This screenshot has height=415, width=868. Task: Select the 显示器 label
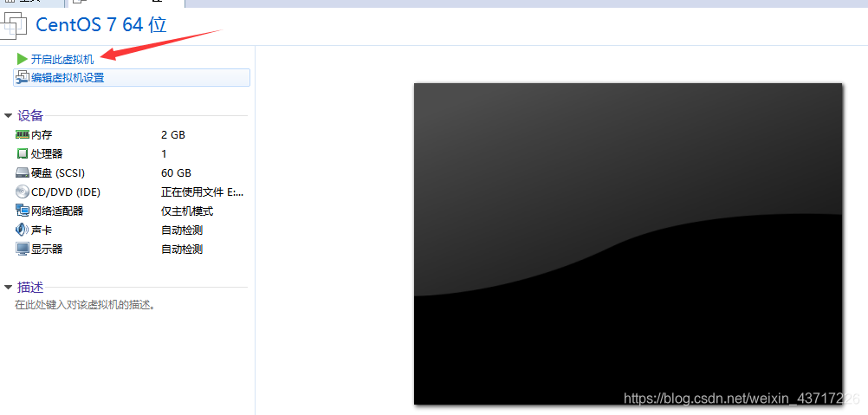point(47,249)
